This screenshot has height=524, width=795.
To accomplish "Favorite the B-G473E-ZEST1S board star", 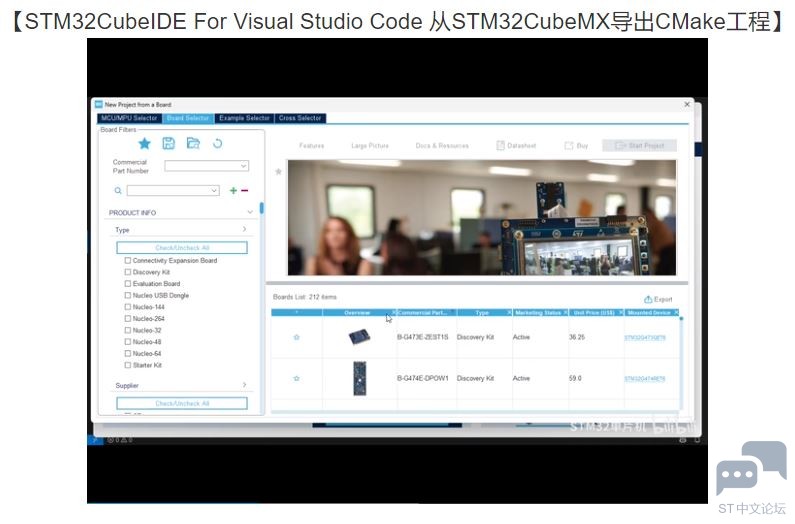I will click(x=296, y=337).
